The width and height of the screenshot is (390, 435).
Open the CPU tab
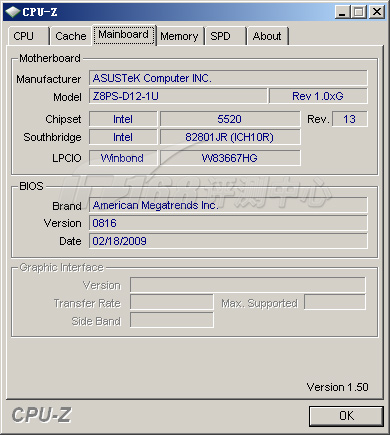(28, 36)
